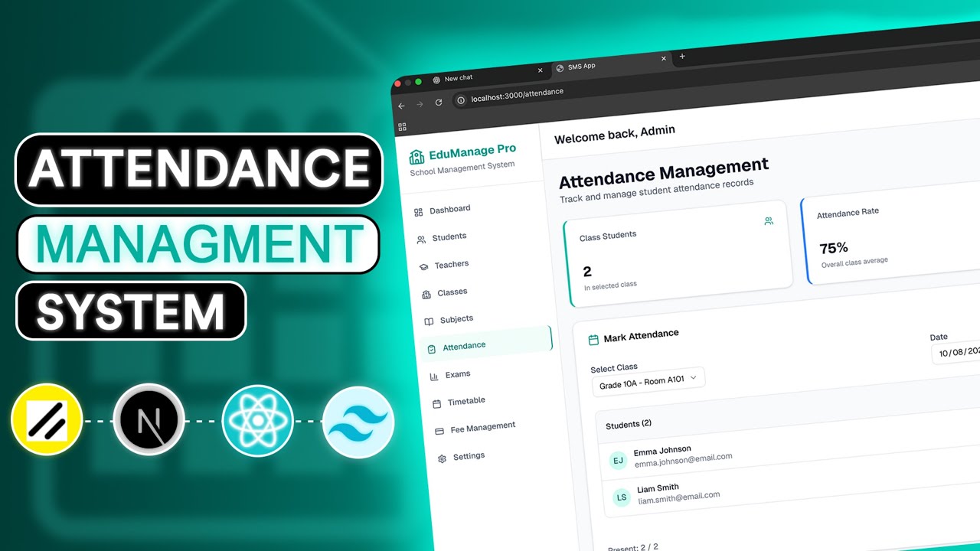Screen dimensions: 980x551
Task: Click the calendar icon beside Mark Attendance
Action: [593, 340]
